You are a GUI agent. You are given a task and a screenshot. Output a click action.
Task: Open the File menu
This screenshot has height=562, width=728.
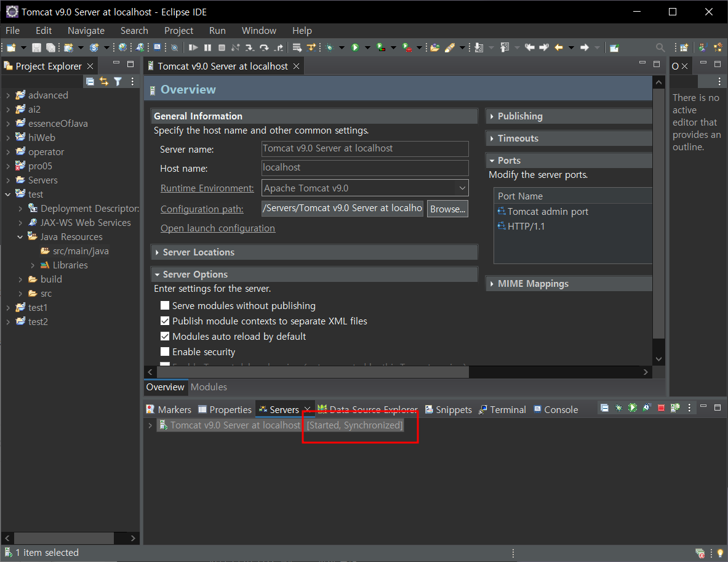click(x=12, y=31)
